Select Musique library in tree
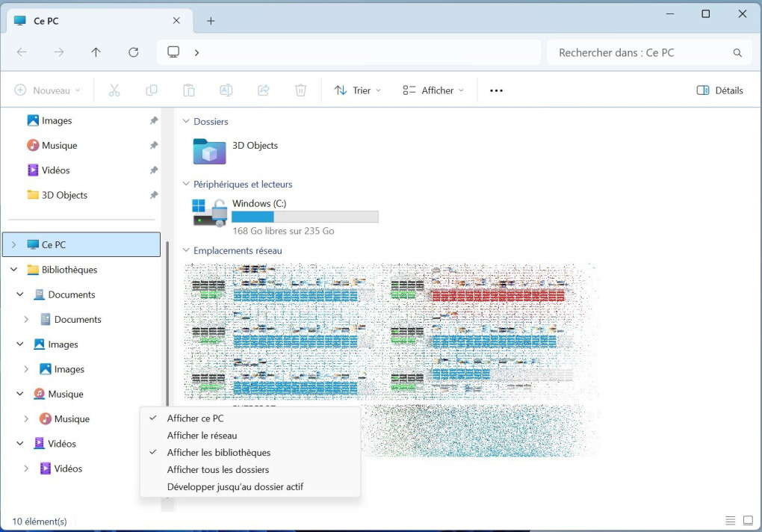Screen dimensions: 762x532 pyautogui.click(x=58, y=394)
